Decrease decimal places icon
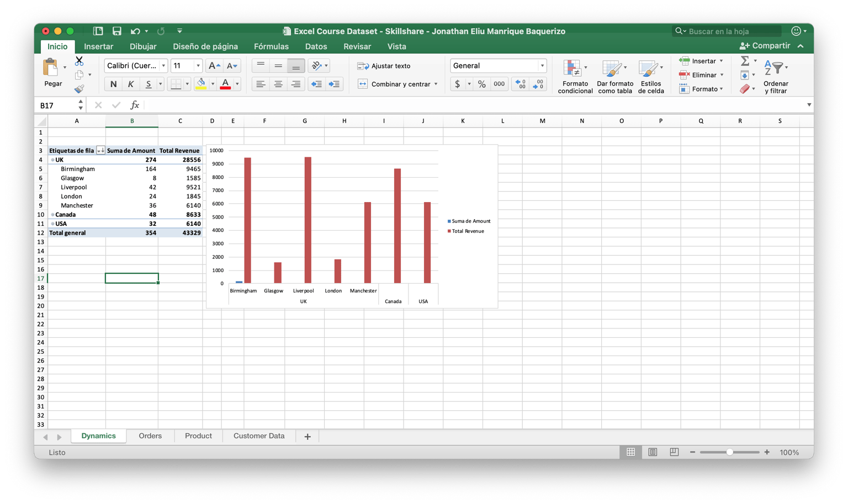Screen dimensions: 848x504 (538, 84)
